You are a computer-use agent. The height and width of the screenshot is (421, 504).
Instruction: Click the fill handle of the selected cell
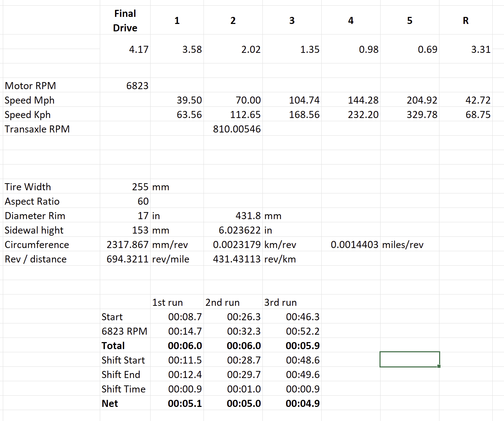[439, 366]
